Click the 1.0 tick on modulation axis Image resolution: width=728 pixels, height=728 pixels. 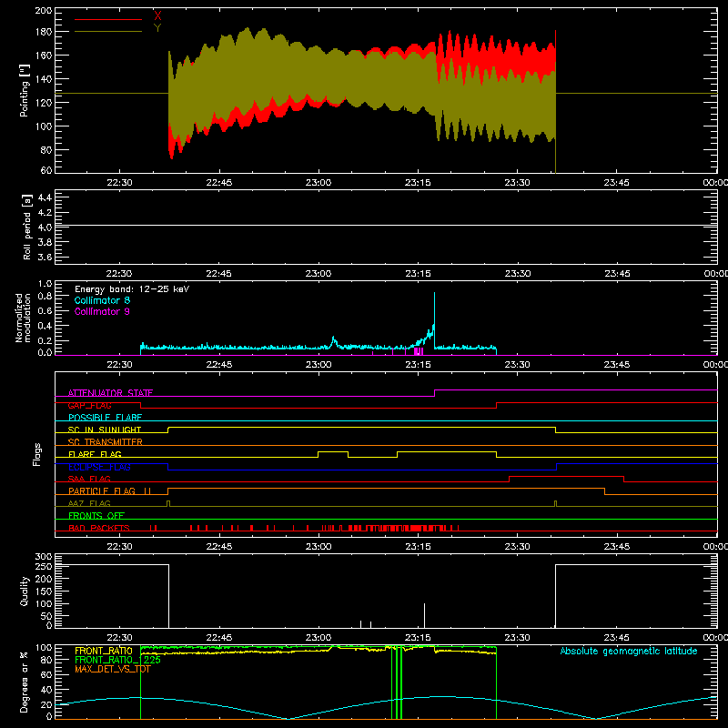click(45, 284)
